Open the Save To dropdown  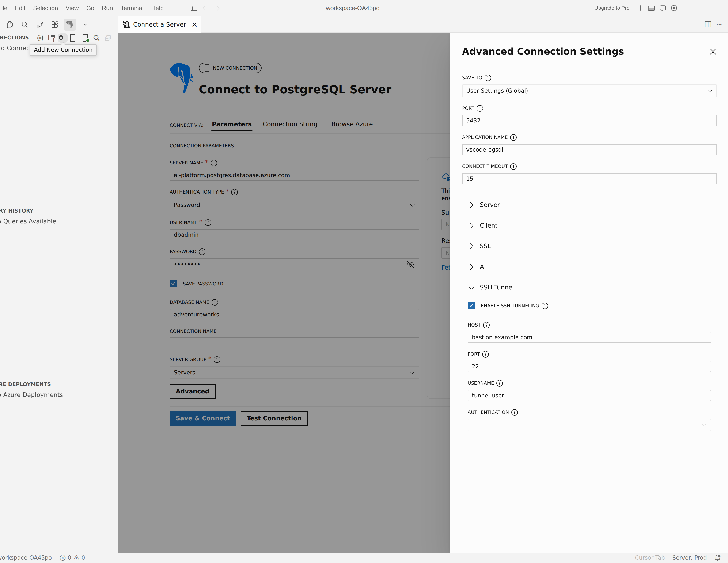pyautogui.click(x=589, y=91)
